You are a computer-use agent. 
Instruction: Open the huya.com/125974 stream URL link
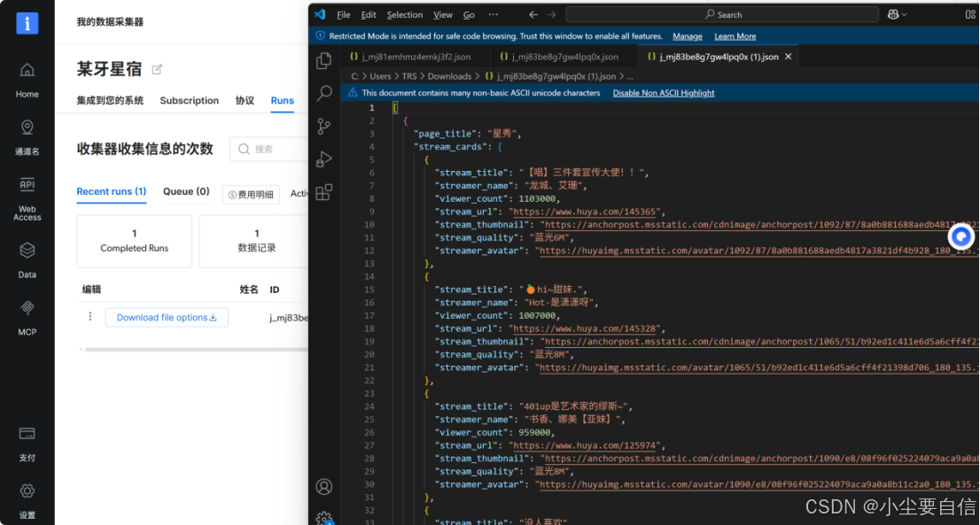[584, 445]
